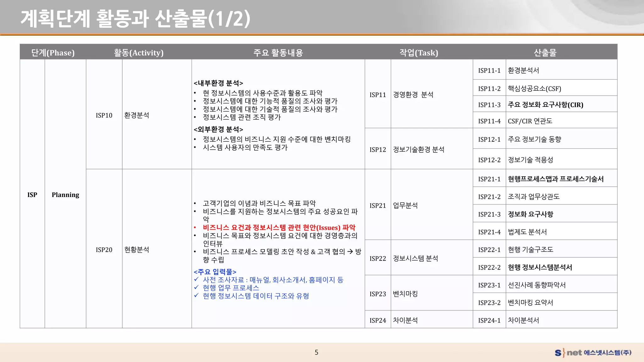
Task: Click the Planning cell
Action: [65, 195]
